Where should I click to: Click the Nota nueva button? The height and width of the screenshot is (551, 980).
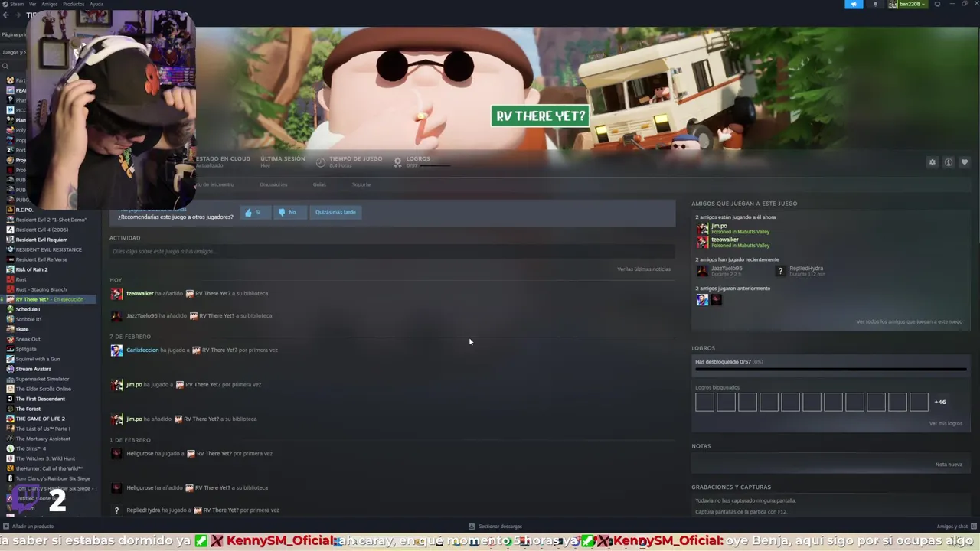point(949,465)
